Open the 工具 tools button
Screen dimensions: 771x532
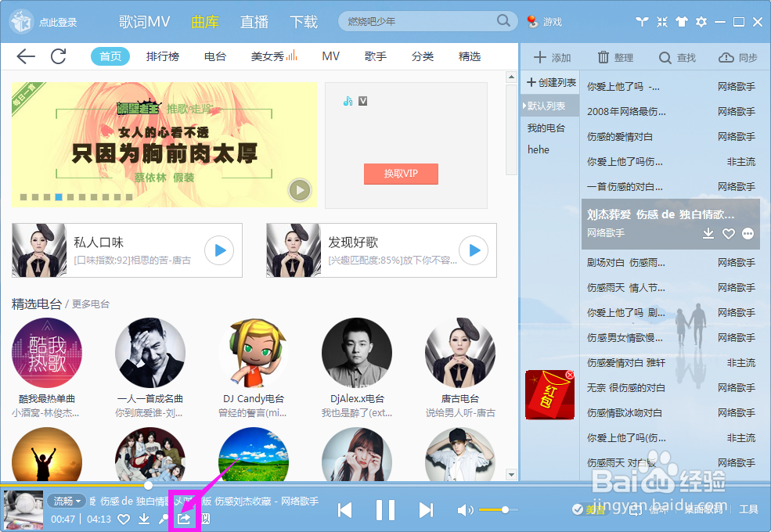point(748,509)
